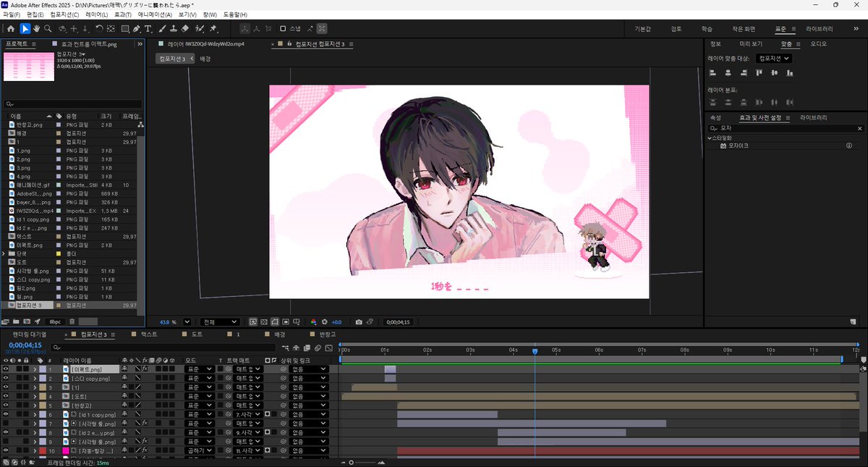Open the 컴포지션(C) menu
This screenshot has height=467, width=868.
point(64,14)
